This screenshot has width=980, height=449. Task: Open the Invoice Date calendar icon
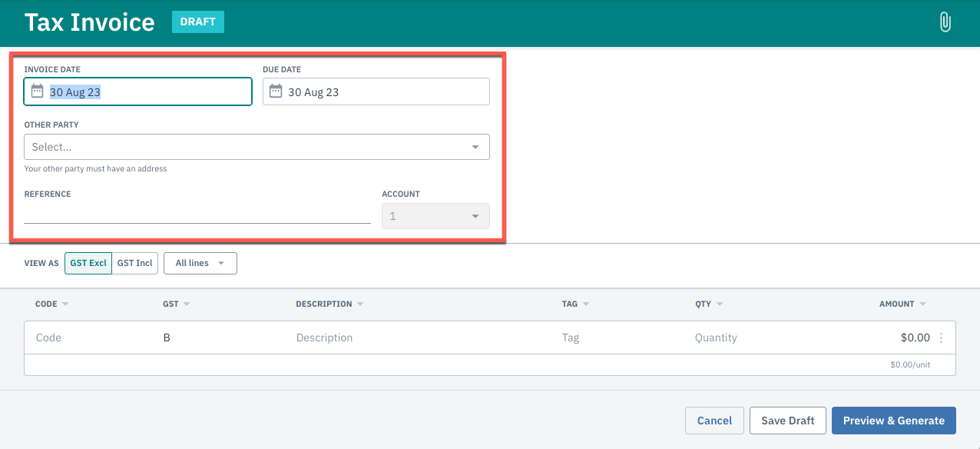[37, 91]
